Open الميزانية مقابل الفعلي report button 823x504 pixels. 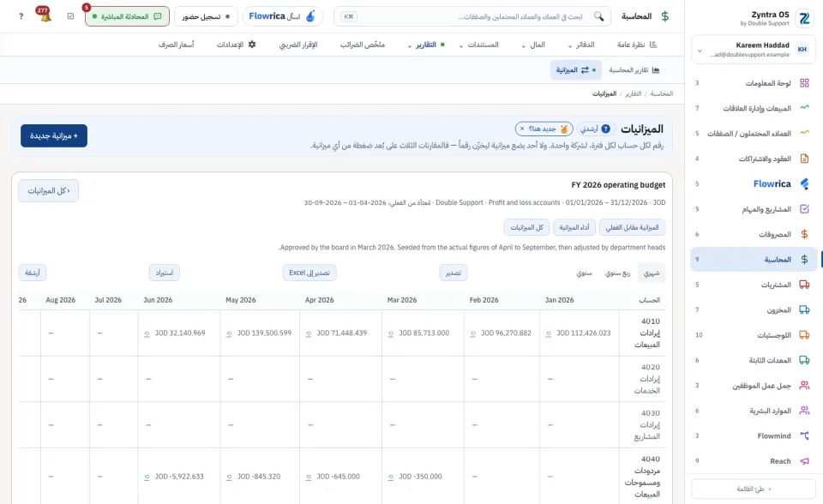click(632, 227)
